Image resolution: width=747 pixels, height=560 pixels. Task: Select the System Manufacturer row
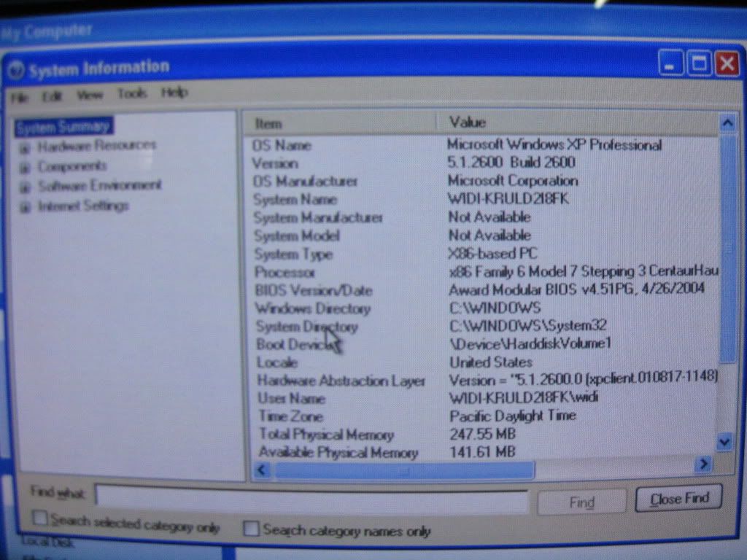tap(481, 217)
